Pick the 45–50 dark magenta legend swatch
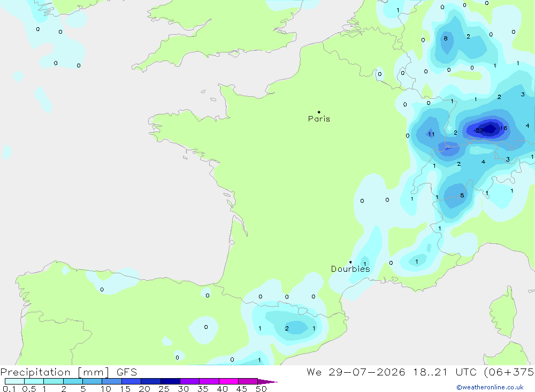 tap(248, 381)
